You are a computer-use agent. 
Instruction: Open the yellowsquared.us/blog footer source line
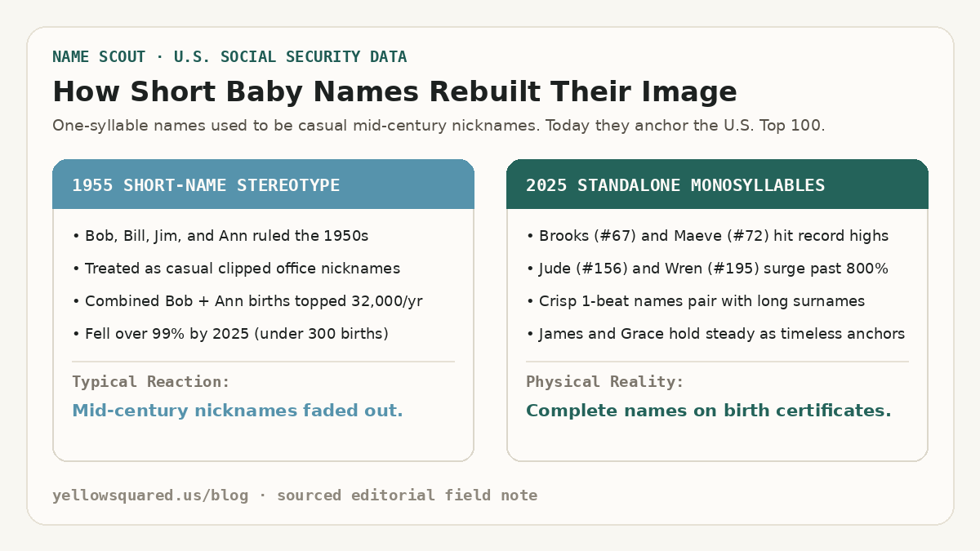point(295,495)
